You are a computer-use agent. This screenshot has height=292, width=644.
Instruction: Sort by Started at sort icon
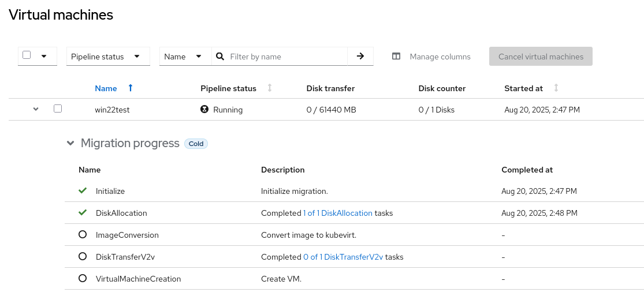(556, 88)
